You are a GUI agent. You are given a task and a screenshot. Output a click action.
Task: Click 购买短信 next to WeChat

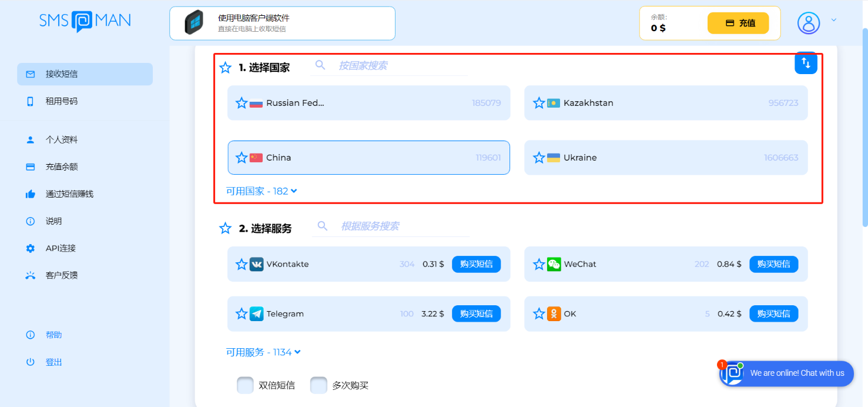coord(773,264)
